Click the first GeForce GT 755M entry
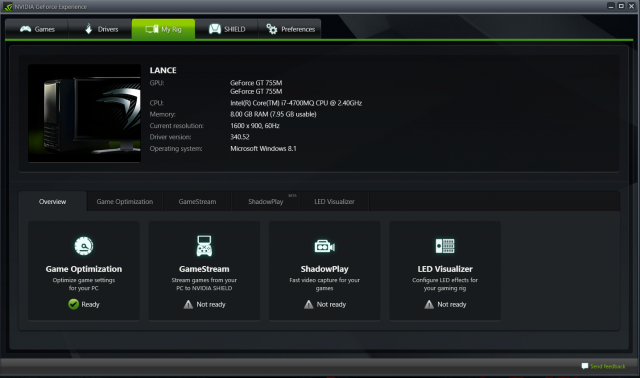This screenshot has width=640, height=378. tap(256, 83)
